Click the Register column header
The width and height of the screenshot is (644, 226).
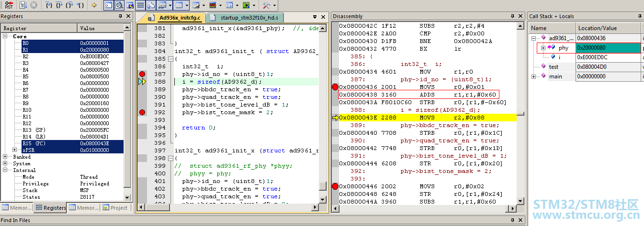39,28
